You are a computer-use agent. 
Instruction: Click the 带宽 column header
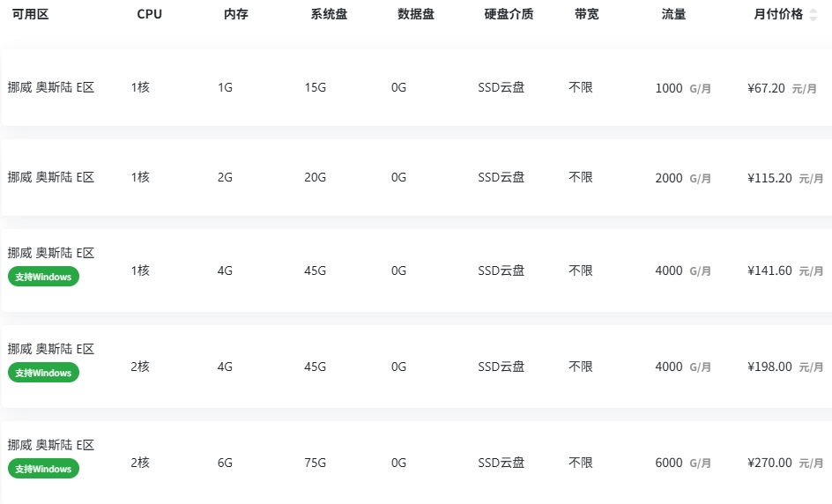(587, 14)
